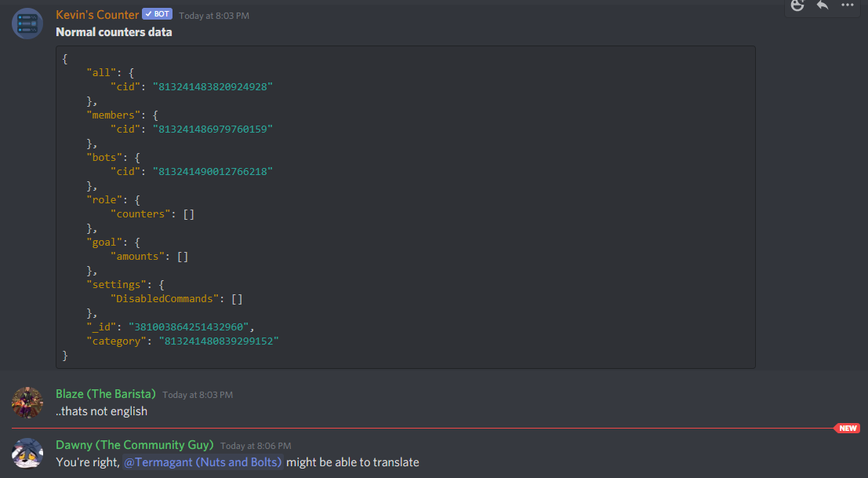Click the Today at 8:06 PM timestamp
The image size is (868, 478).
point(256,446)
